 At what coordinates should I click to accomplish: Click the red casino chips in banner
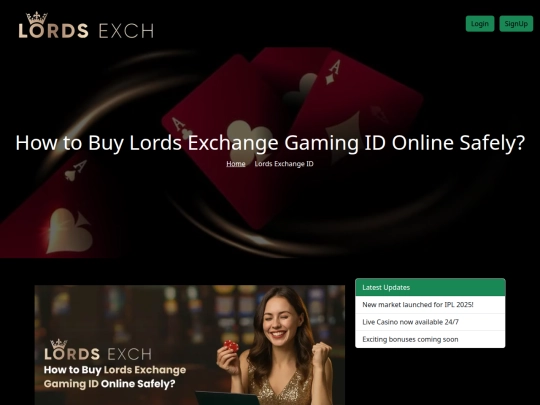point(231,345)
